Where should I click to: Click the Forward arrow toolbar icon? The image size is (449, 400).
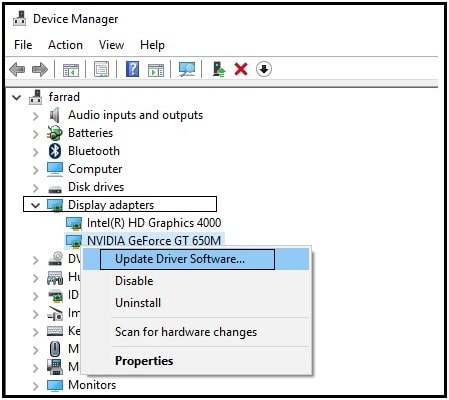tap(40, 70)
